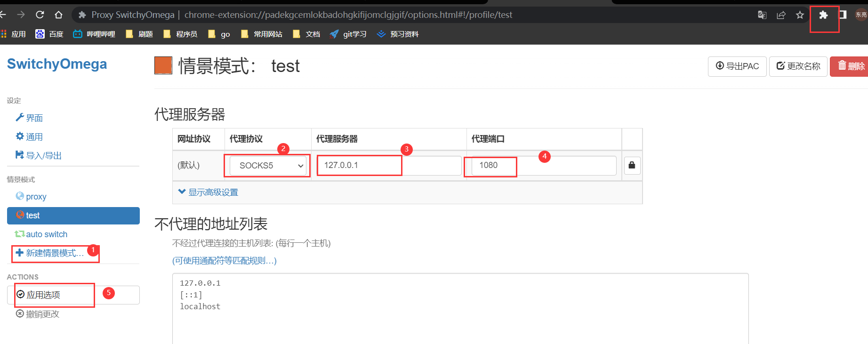This screenshot has height=344, width=868.
Task: Select the test profile
Action: click(x=73, y=216)
